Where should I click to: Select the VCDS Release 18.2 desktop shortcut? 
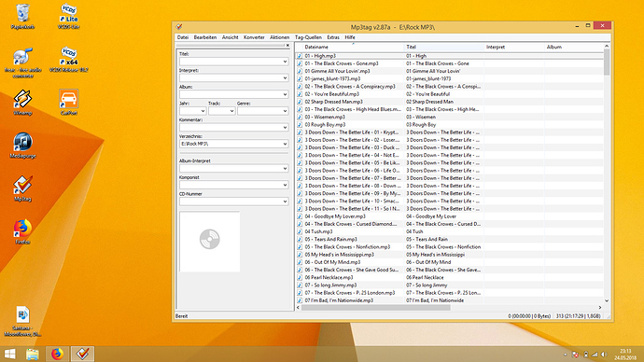click(x=68, y=60)
